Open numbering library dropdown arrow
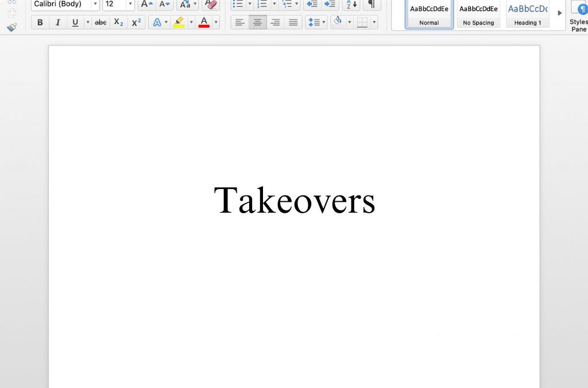 click(x=274, y=4)
